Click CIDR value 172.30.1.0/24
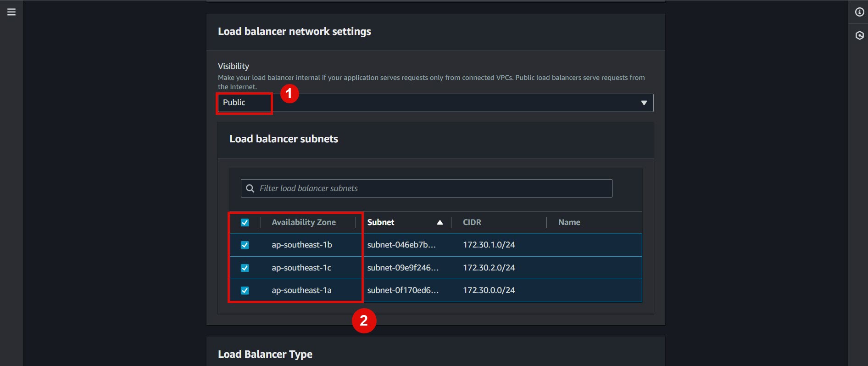Screen dimensions: 868x366 point(489,245)
